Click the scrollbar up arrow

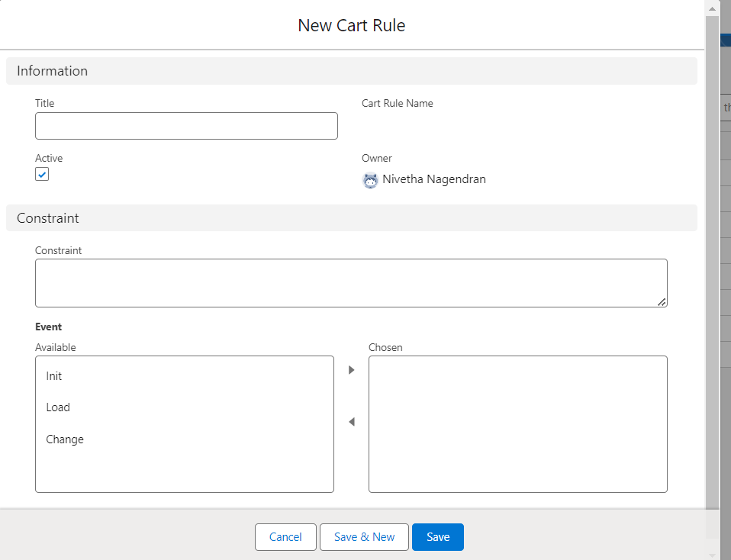pos(711,7)
